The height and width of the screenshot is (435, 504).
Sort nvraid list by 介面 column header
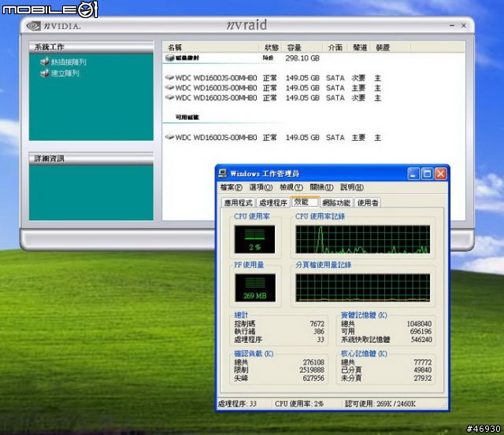point(335,47)
